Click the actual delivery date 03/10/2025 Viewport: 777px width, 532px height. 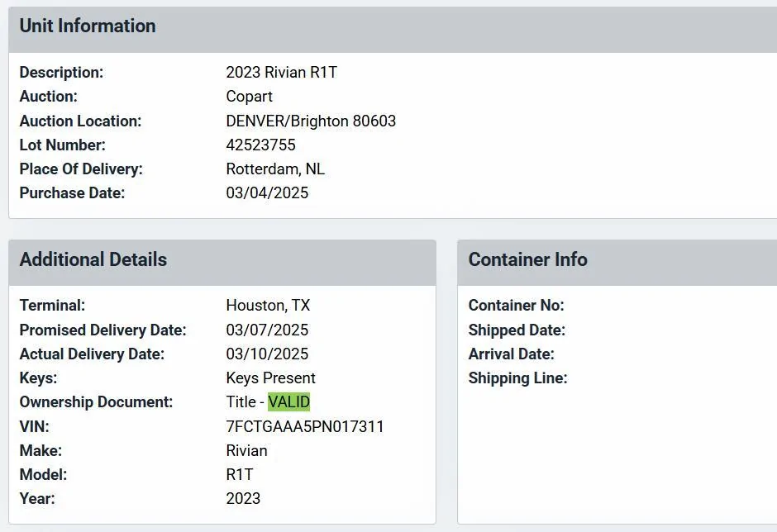[267, 354]
